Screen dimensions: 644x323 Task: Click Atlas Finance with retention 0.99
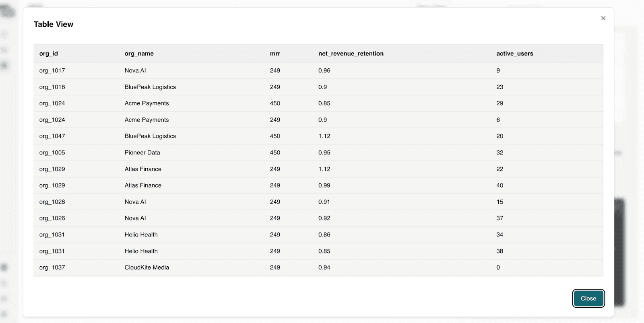point(143,185)
